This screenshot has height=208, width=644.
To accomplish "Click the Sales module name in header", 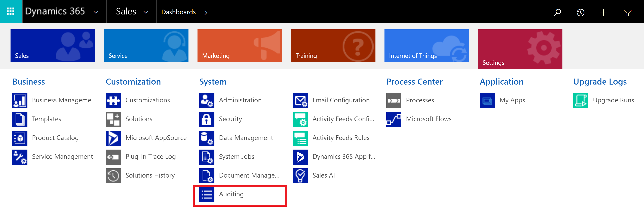I will (x=126, y=11).
